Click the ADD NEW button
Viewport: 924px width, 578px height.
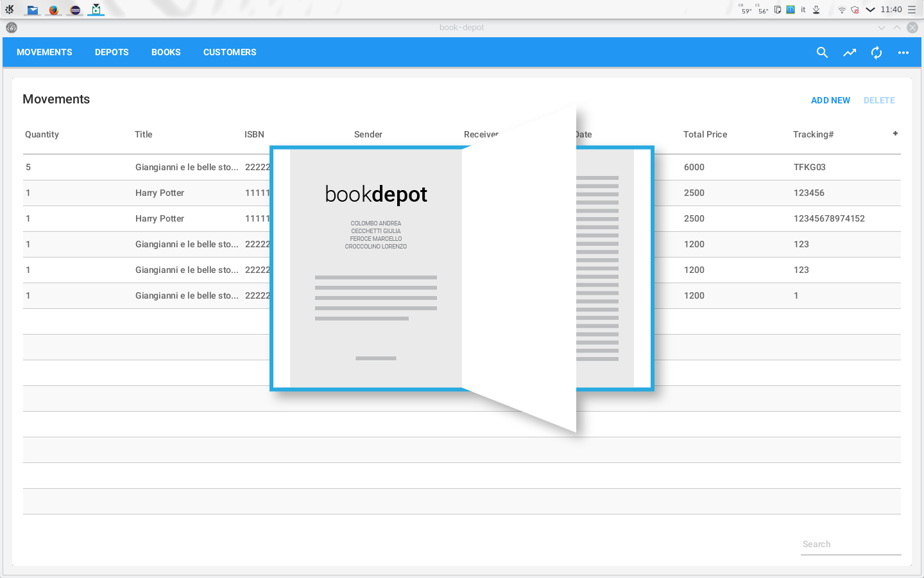[830, 100]
